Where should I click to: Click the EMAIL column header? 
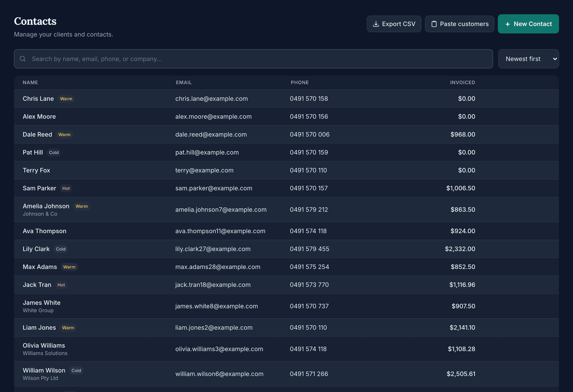(184, 82)
